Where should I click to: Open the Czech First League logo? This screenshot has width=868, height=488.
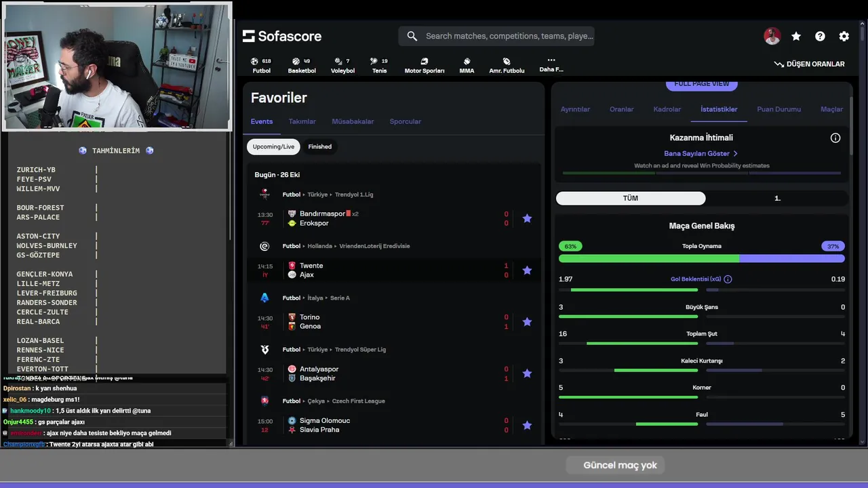[x=264, y=401]
